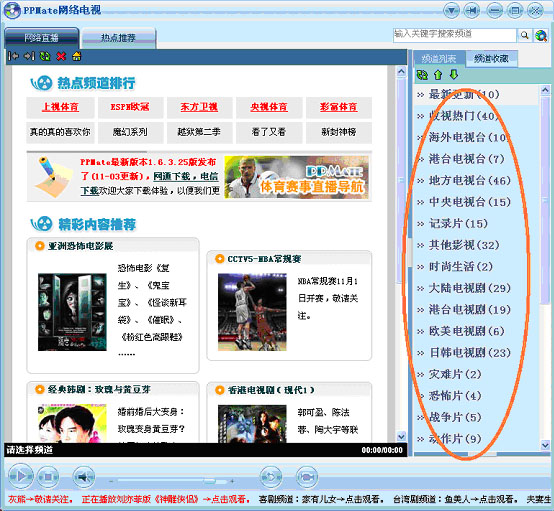Screen dimensions: 554x511
Task: Open the 频道收藏 tab
Action: click(x=491, y=58)
